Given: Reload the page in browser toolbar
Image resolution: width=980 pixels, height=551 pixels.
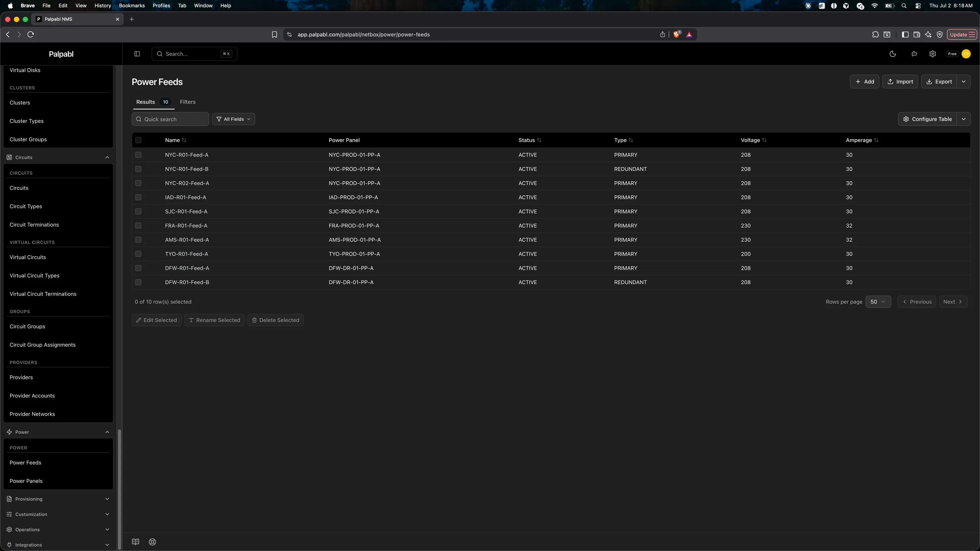Looking at the screenshot, I should tap(31, 35).
